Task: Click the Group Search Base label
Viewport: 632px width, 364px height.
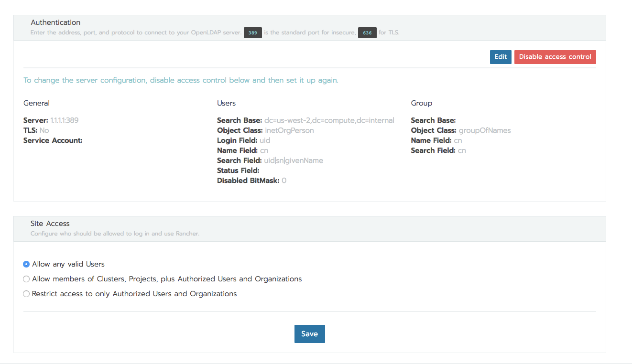Action: (433, 120)
